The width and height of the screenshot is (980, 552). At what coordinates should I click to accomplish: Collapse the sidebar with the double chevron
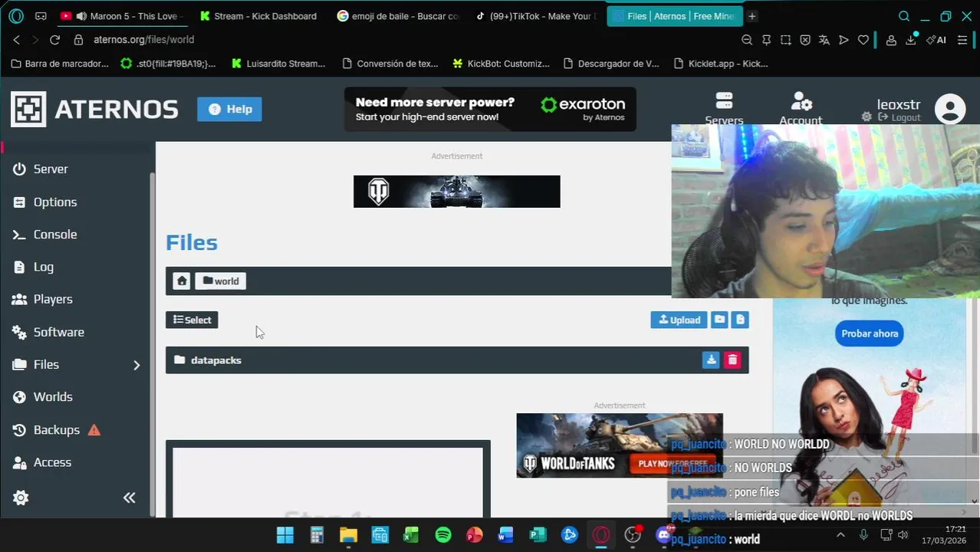130,498
